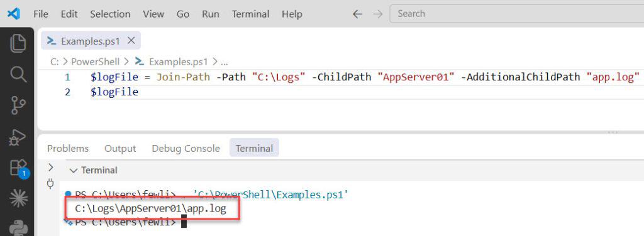Click the Examples.ps1 breadcrumb item
Screen dimensions: 644x236
pyautogui.click(x=178, y=62)
